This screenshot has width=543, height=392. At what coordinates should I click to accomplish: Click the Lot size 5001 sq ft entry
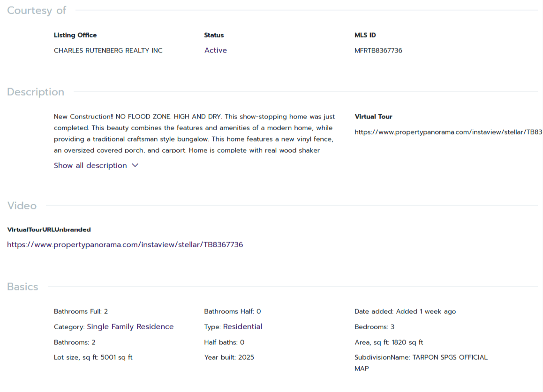click(93, 357)
